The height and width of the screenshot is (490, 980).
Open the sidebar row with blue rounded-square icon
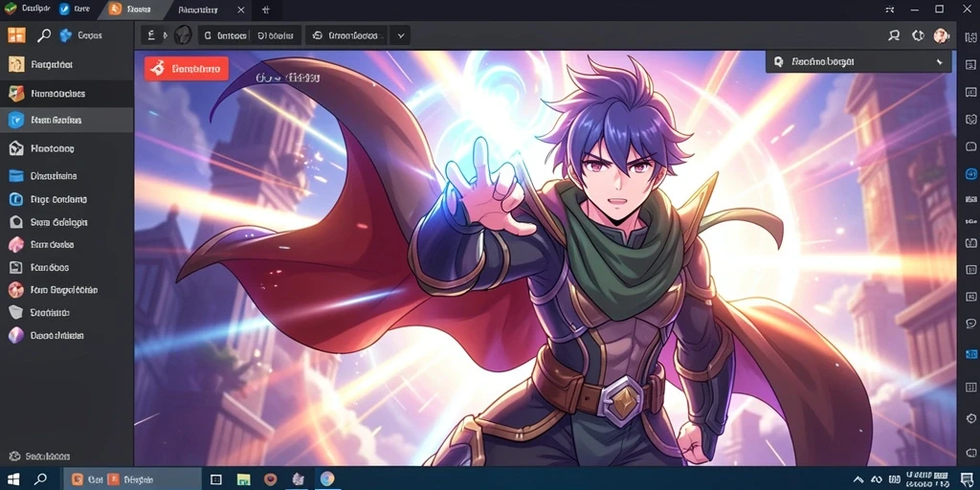pyautogui.click(x=67, y=199)
